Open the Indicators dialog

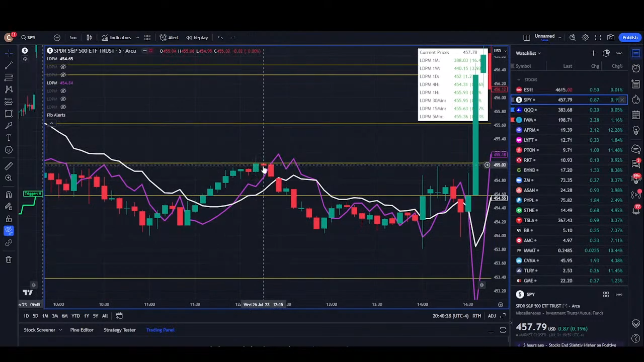[x=116, y=38]
